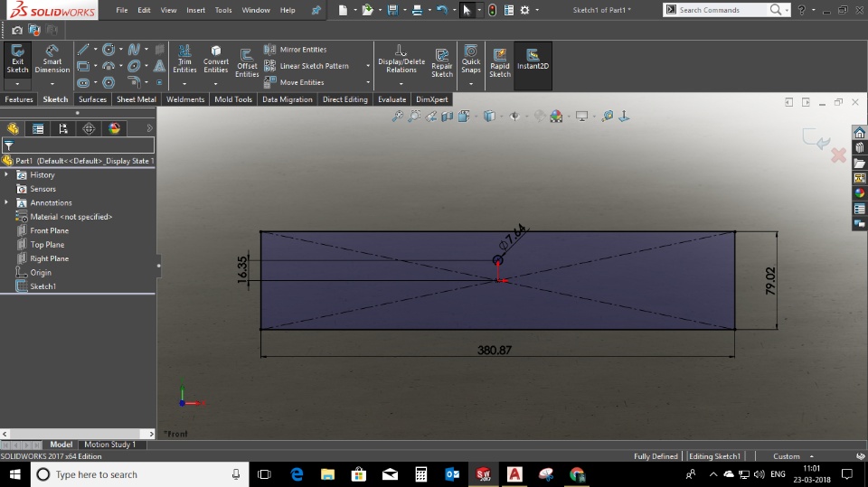Image resolution: width=868 pixels, height=487 pixels.
Task: Click Exit Sketch button
Action: 17,58
